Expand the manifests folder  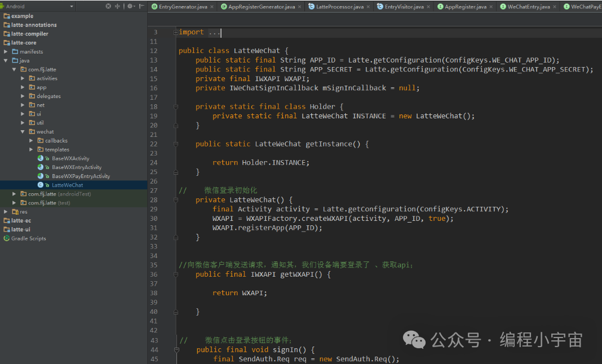6,52
